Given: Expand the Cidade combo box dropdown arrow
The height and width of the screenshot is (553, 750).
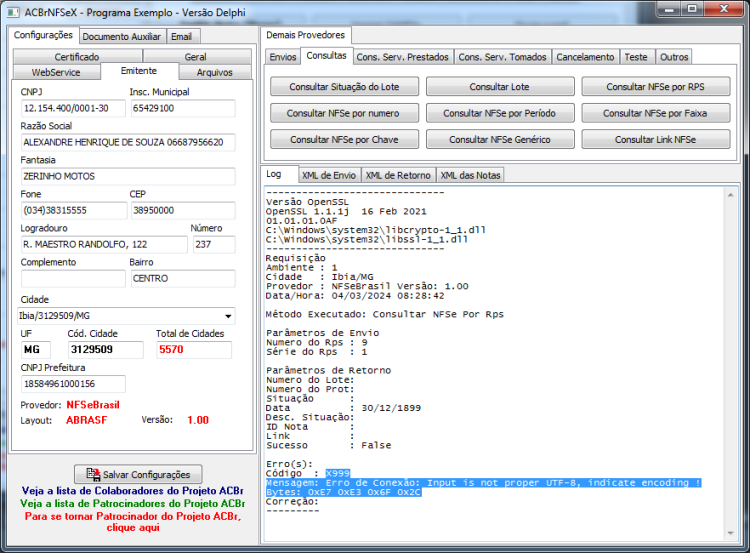Looking at the screenshot, I should point(228,316).
